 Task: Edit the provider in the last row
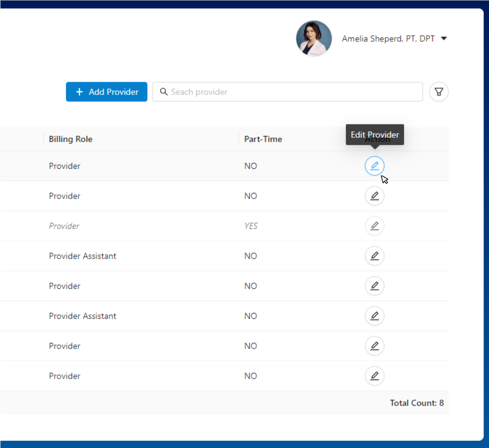pyautogui.click(x=374, y=376)
